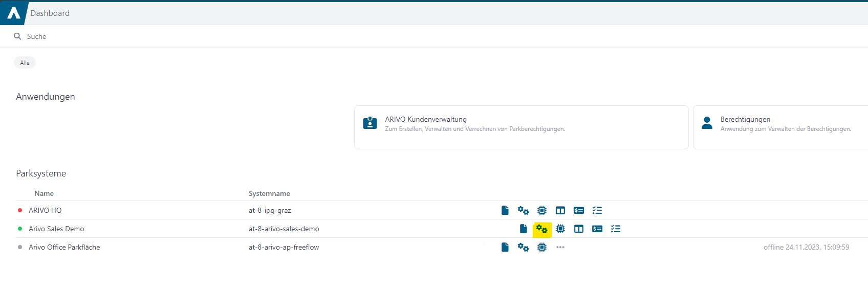Click the Parksysteme section heading
Viewport: 868px width, 290px height.
tap(41, 173)
